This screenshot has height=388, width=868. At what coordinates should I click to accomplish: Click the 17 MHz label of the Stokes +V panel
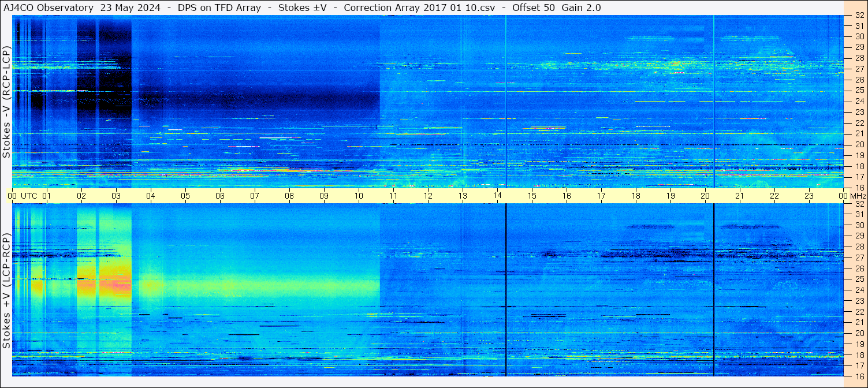pos(859,365)
